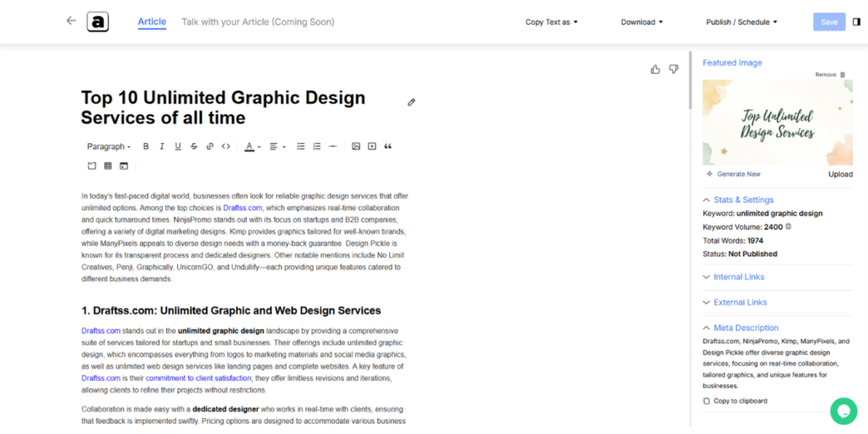
Task: Open the Publish / Schedule dropdown
Action: click(x=742, y=22)
